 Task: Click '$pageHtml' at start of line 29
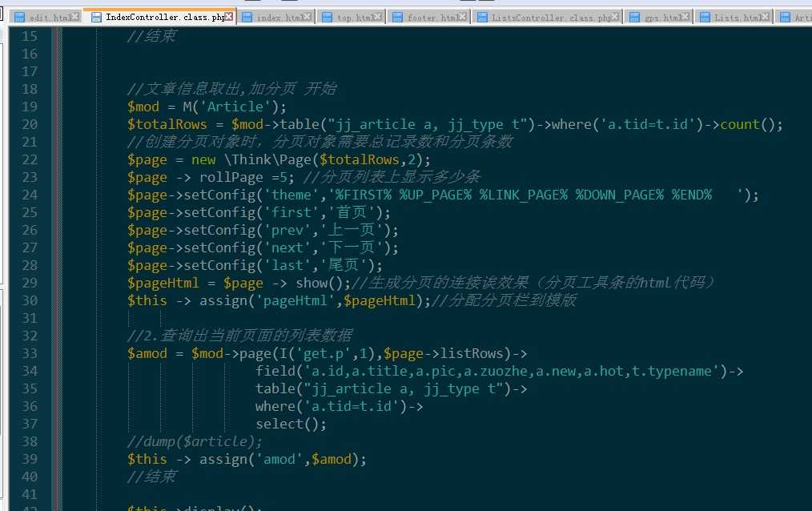pyautogui.click(x=163, y=284)
